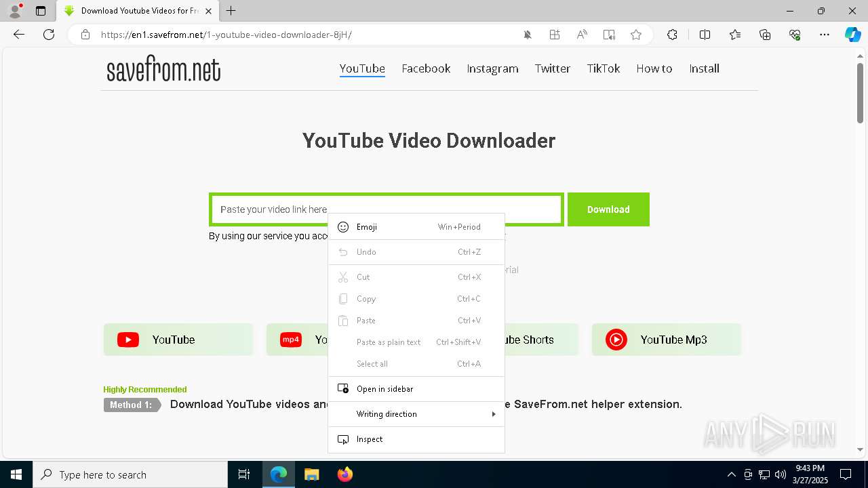The width and height of the screenshot is (868, 488).
Task: Open the apps grid icon in address bar
Action: pos(555,35)
